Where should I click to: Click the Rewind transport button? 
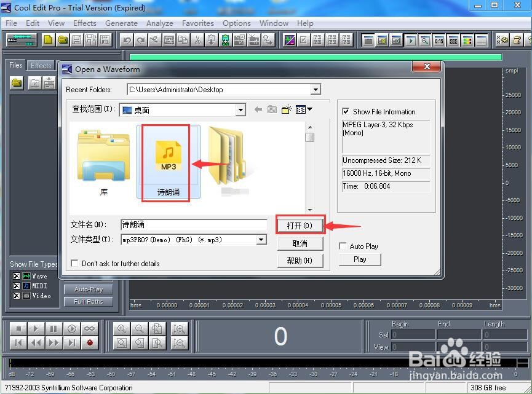pos(35,343)
